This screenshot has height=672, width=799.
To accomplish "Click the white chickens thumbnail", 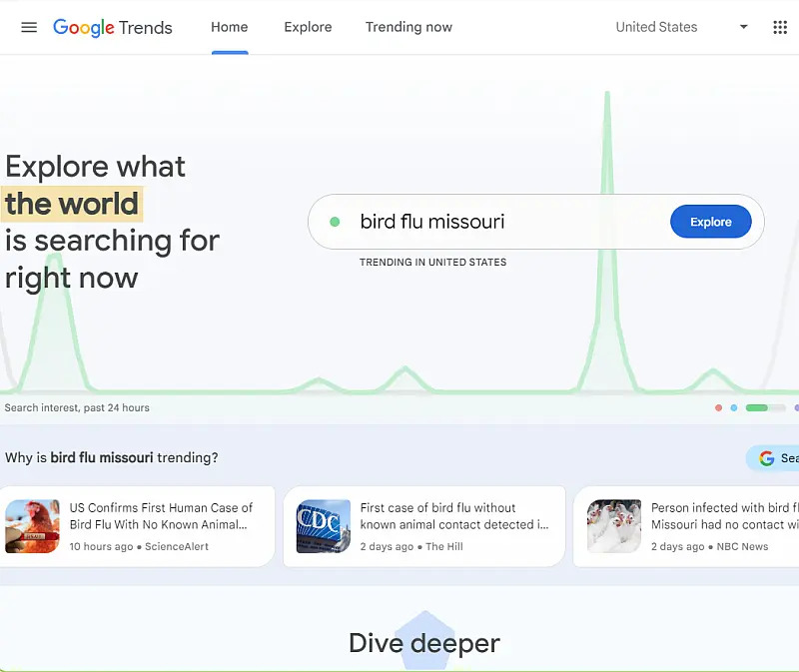I will (x=614, y=526).
